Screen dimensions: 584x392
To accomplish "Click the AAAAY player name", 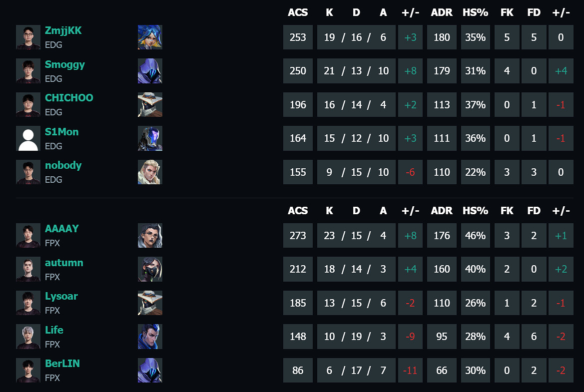I will 61,229.
